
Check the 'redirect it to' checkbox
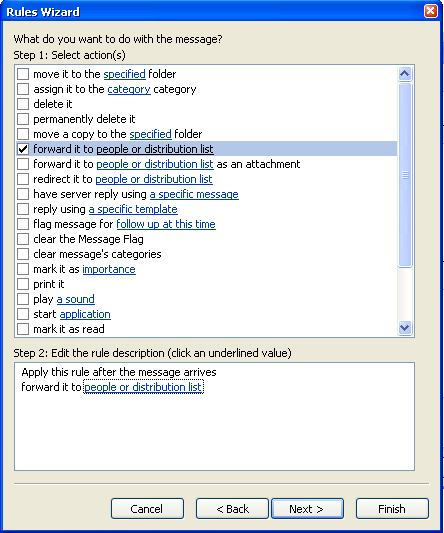pos(23,179)
